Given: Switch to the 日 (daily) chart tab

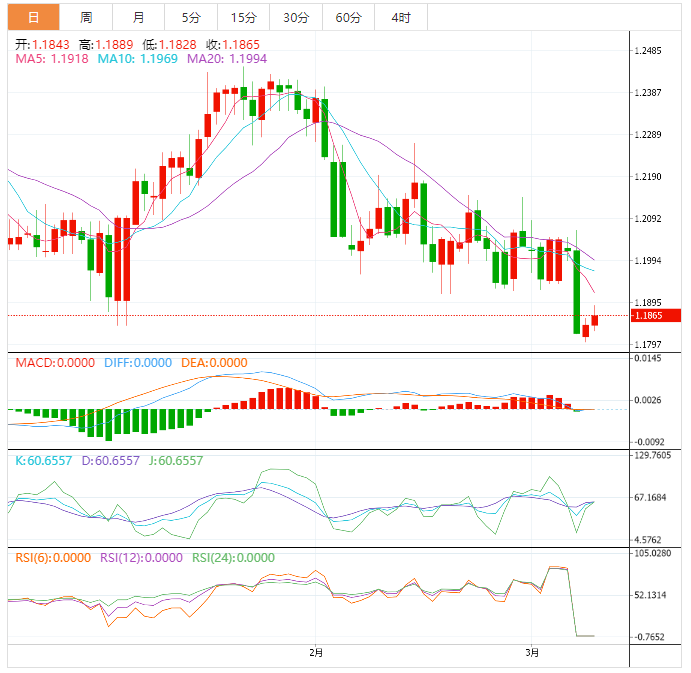Looking at the screenshot, I should [34, 17].
